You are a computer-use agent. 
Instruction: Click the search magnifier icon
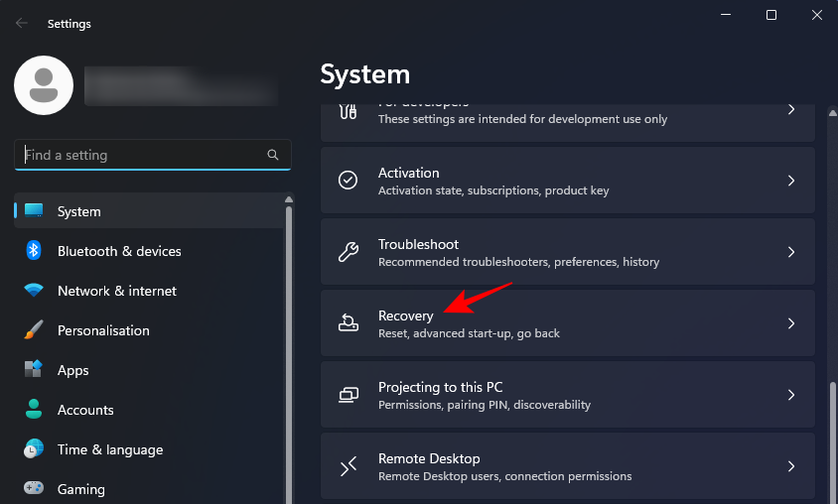click(x=273, y=155)
